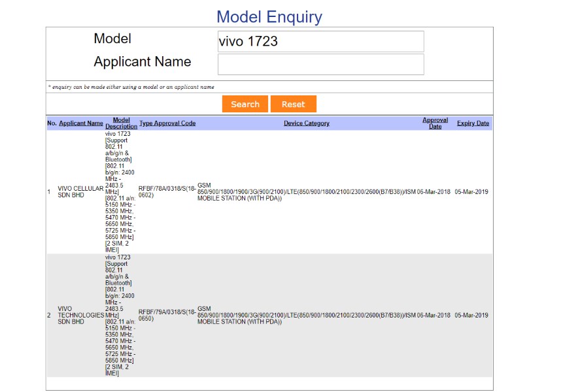Click the Model Enquiry page title
Image resolution: width=561 pixels, height=392 pixels.
(x=269, y=17)
